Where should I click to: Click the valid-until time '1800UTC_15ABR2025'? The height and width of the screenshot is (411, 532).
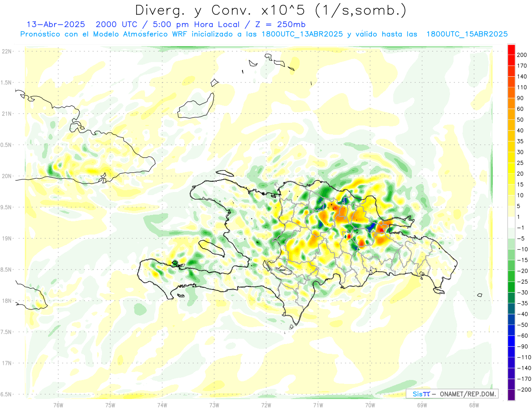point(467,34)
